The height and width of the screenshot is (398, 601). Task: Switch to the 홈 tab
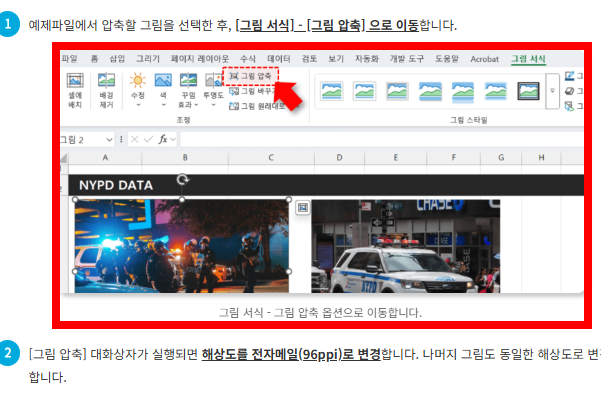pos(94,59)
